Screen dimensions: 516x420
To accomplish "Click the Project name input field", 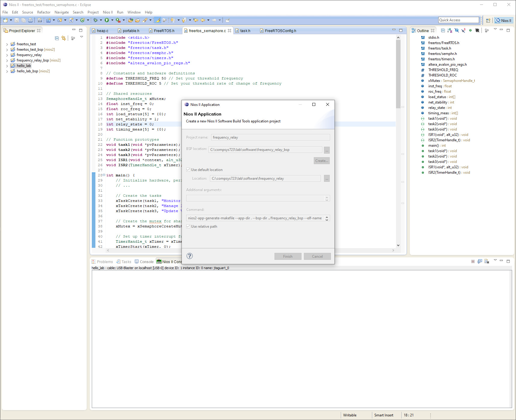I will (x=270, y=137).
